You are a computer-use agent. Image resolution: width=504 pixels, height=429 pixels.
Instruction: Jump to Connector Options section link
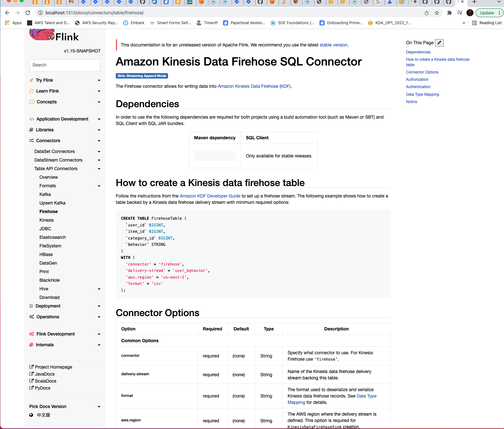(x=422, y=72)
